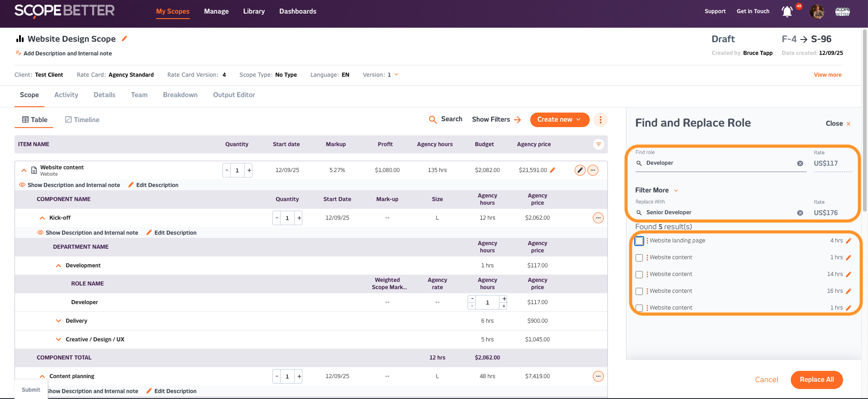This screenshot has height=399, width=868.
Task: Edit the Website landing page result pencil
Action: [848, 241]
